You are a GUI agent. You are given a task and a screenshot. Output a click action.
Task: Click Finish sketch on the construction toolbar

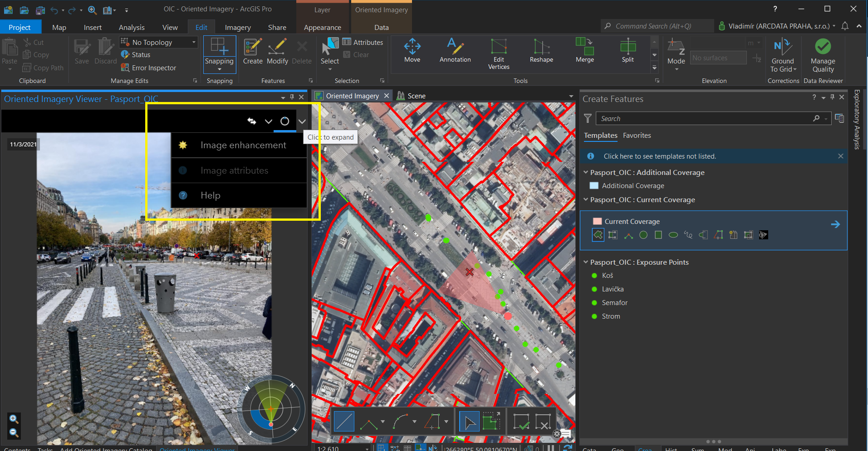[521, 422]
